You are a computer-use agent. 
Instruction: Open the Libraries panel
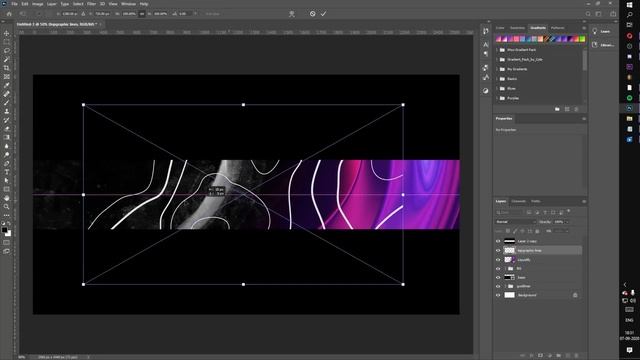click(602, 45)
